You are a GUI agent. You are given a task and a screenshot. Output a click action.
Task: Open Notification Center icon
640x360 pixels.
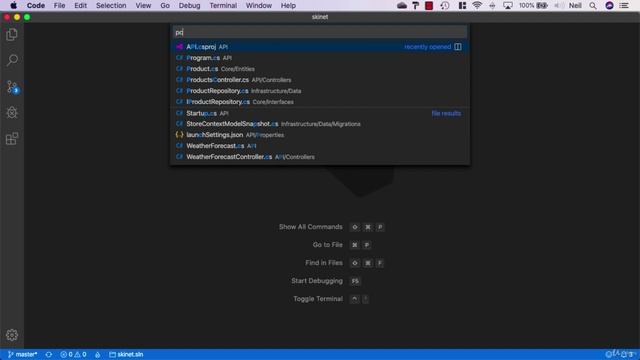(624, 6)
